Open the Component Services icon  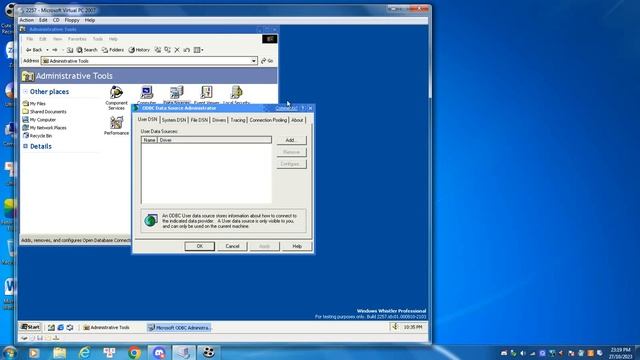click(x=116, y=98)
